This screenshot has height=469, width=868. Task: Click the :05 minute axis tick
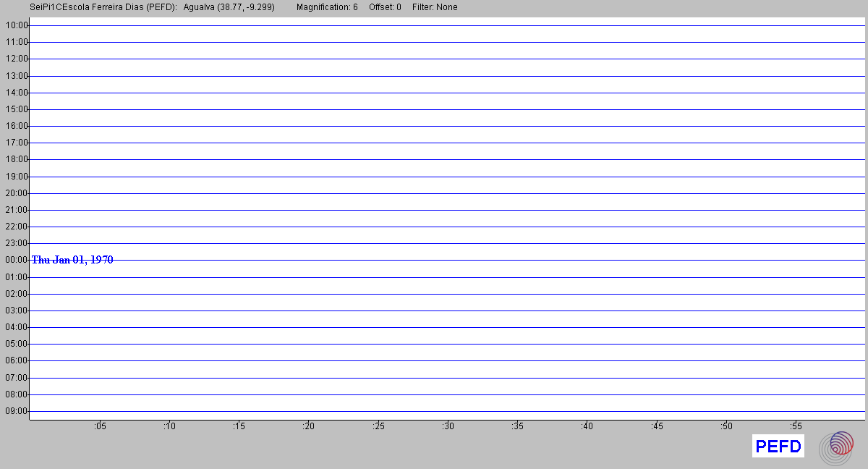[100, 426]
